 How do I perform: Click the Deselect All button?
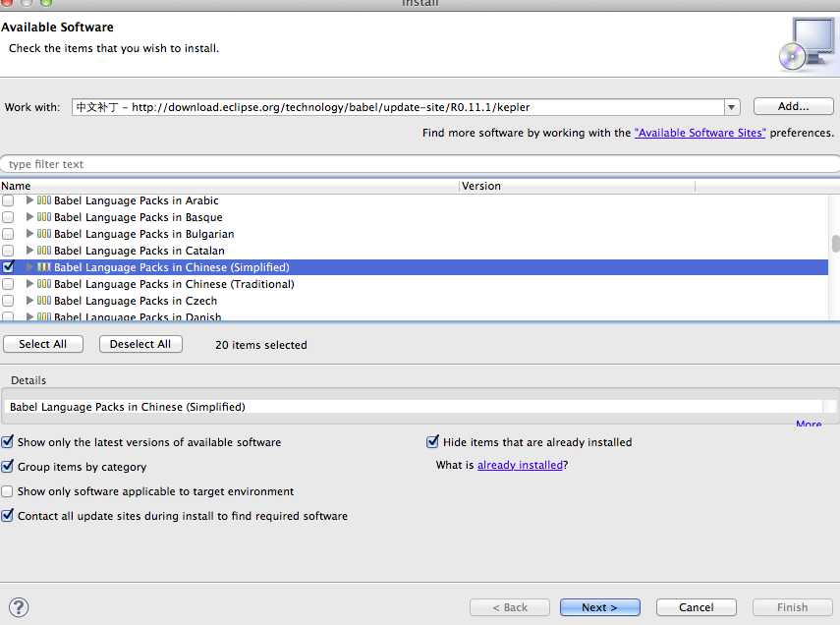click(140, 344)
